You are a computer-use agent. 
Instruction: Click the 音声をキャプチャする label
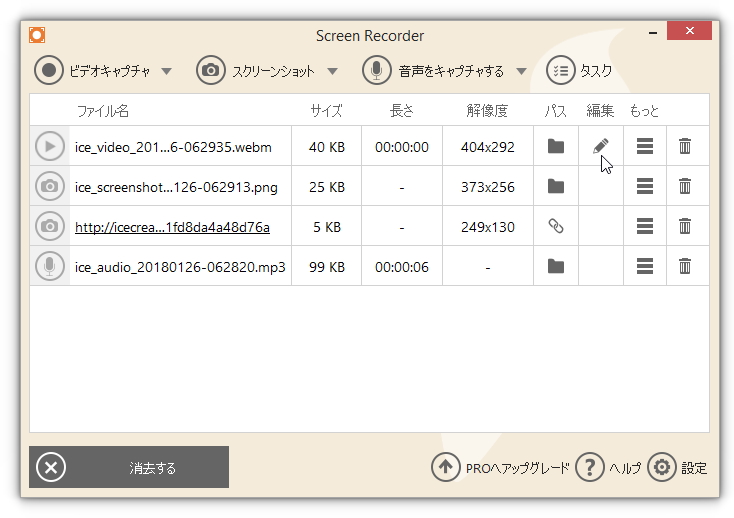pos(451,71)
